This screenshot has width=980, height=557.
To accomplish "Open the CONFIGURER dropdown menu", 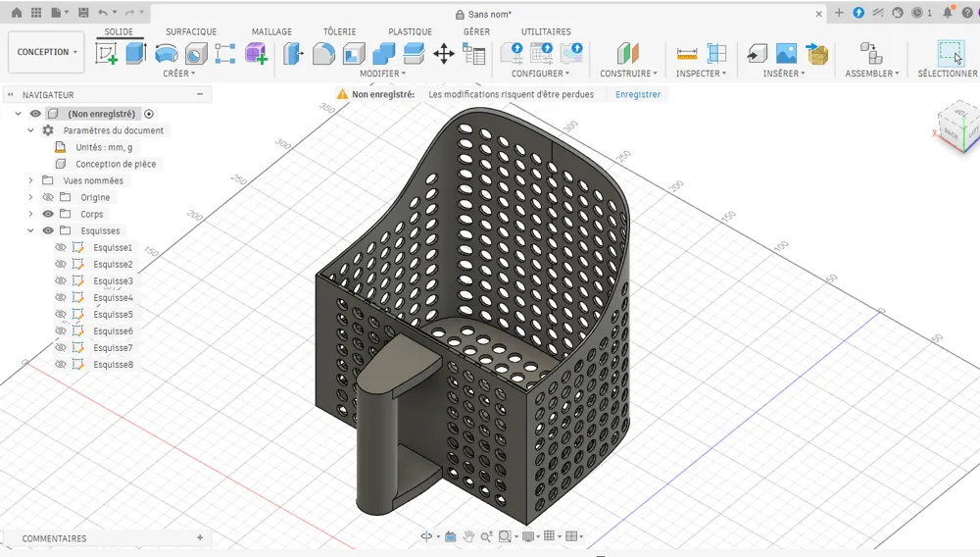I will click(540, 74).
